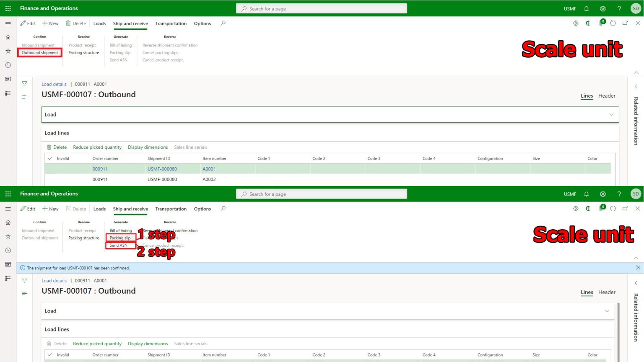Open Modules list icon in top window sidebar
This screenshot has height=362, width=644.
coord(8,93)
